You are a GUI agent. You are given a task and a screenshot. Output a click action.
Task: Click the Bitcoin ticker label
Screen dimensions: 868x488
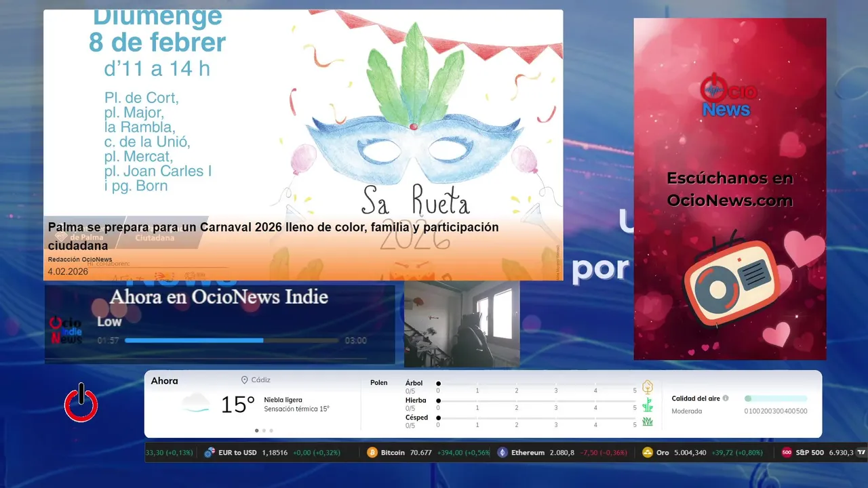click(393, 452)
